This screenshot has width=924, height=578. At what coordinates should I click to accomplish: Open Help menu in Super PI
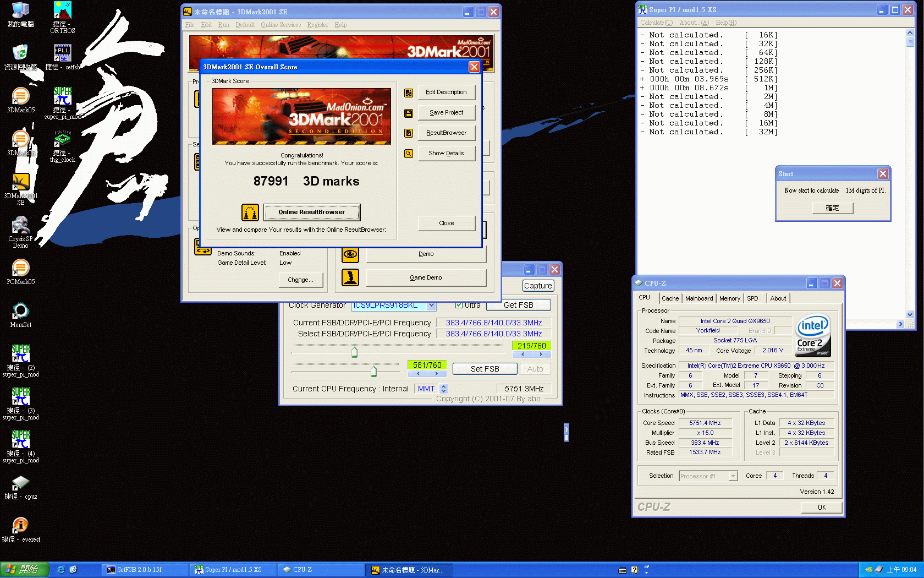(x=726, y=23)
